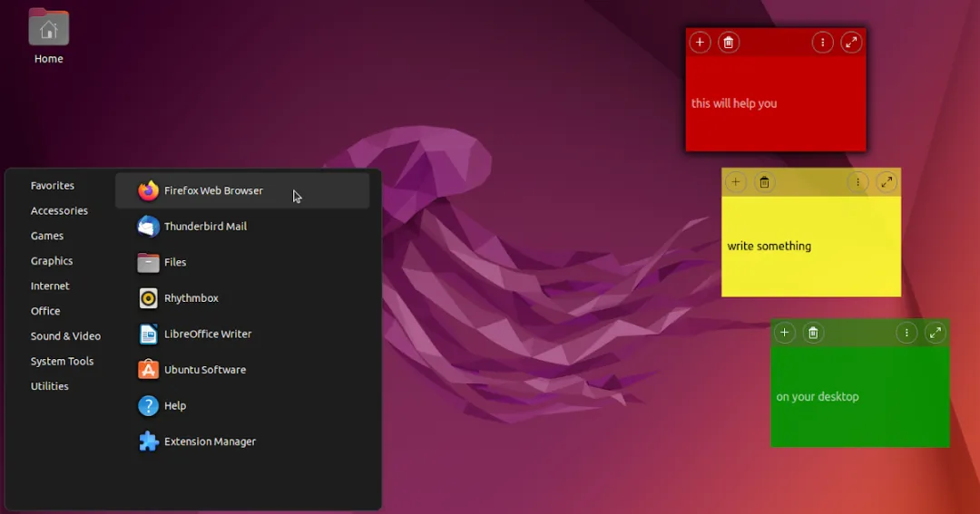Image resolution: width=980 pixels, height=514 pixels.
Task: Open Files application icon
Action: click(148, 262)
